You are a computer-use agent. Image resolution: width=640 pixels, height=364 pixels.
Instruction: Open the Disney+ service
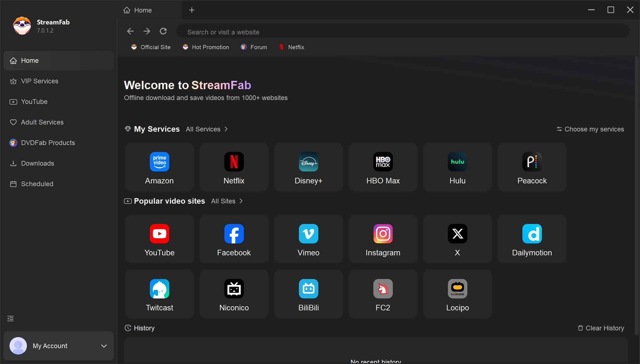[308, 167]
